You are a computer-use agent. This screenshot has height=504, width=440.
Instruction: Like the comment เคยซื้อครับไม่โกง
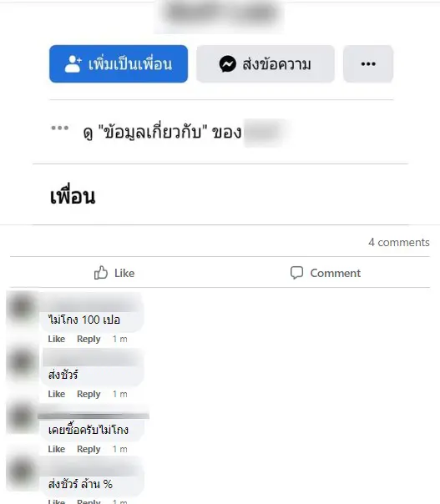[56, 449]
